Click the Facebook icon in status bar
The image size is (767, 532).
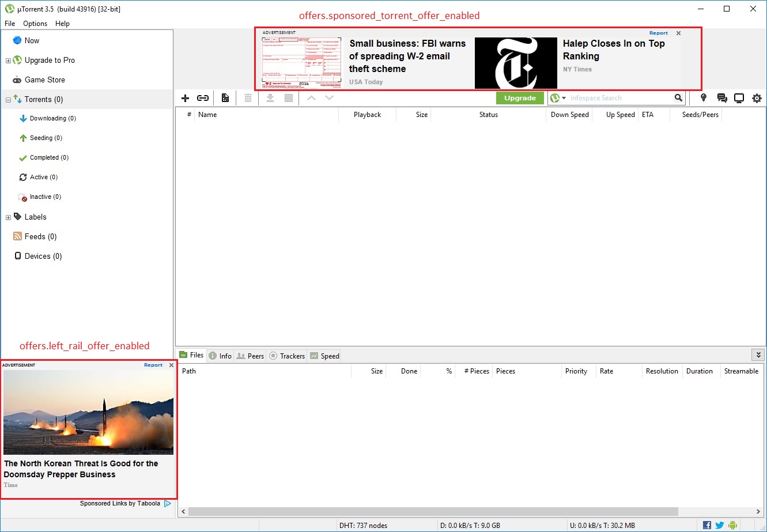[707, 525]
